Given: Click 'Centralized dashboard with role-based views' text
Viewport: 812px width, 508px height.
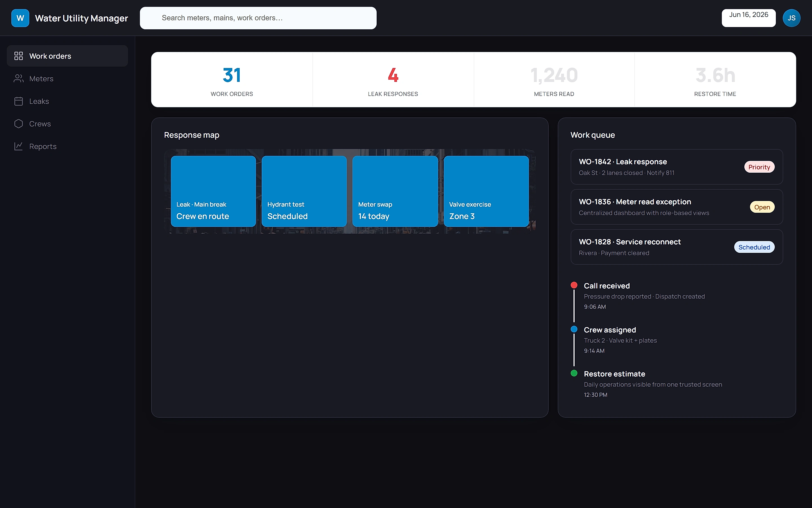Looking at the screenshot, I should [x=644, y=213].
